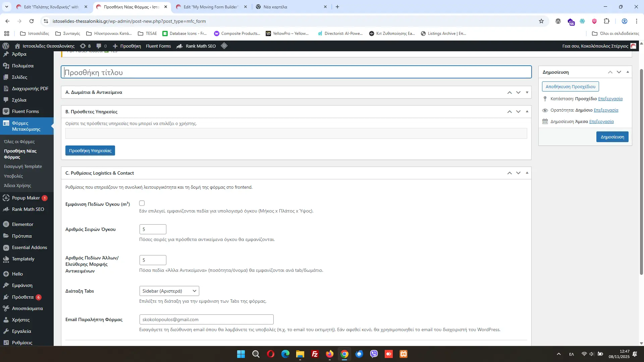Click Προσθήκη in the admin bar
The height and width of the screenshot is (362, 644).
tap(127, 46)
